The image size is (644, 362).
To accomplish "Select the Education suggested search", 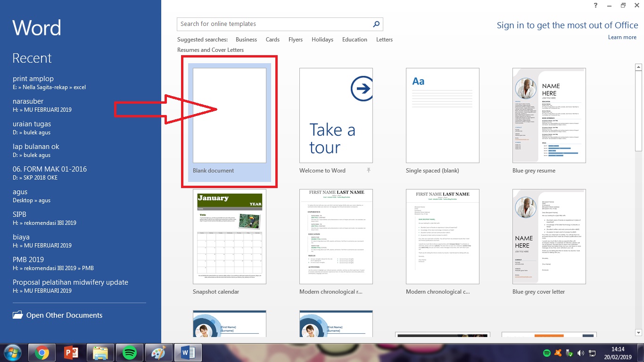I will tap(355, 40).
